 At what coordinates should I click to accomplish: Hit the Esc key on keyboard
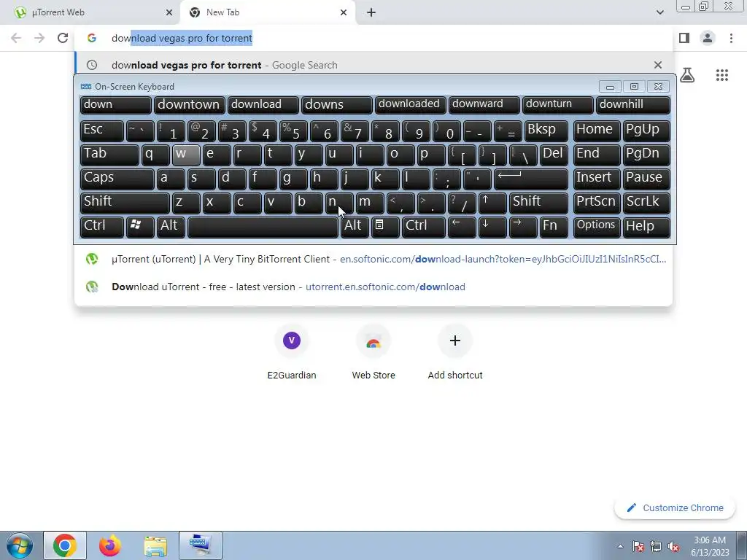tap(102, 131)
